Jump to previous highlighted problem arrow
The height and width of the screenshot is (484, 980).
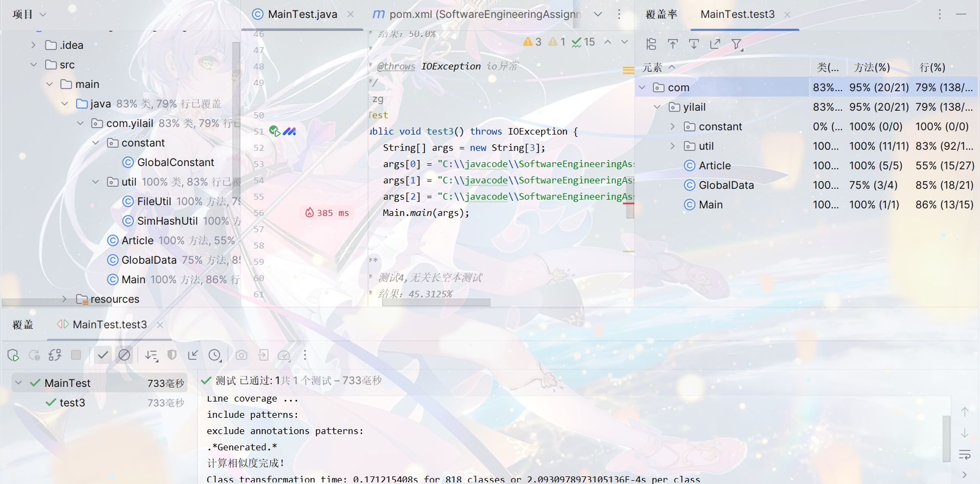point(608,42)
